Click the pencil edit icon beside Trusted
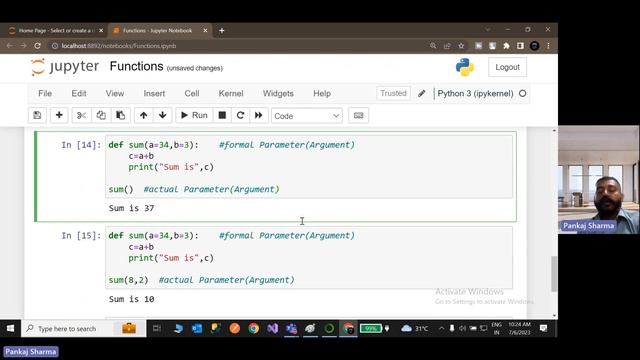Image resolution: width=640 pixels, height=360 pixels. [422, 93]
